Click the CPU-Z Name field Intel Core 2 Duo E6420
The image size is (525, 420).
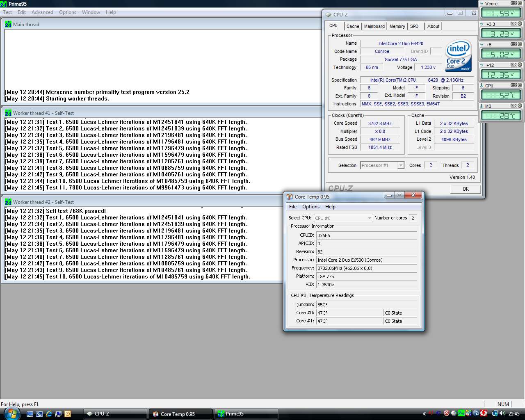tap(401, 43)
